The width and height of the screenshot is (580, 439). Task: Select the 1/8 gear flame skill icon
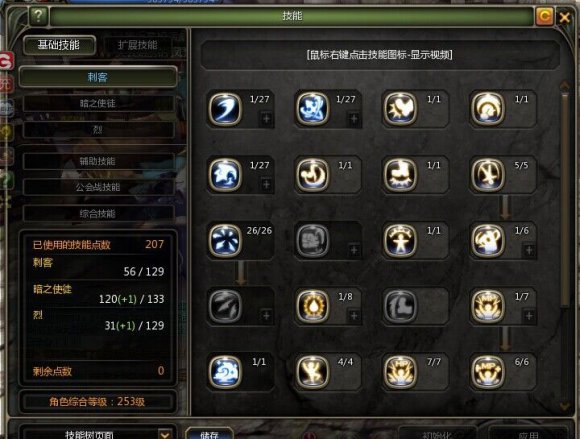click(x=313, y=306)
